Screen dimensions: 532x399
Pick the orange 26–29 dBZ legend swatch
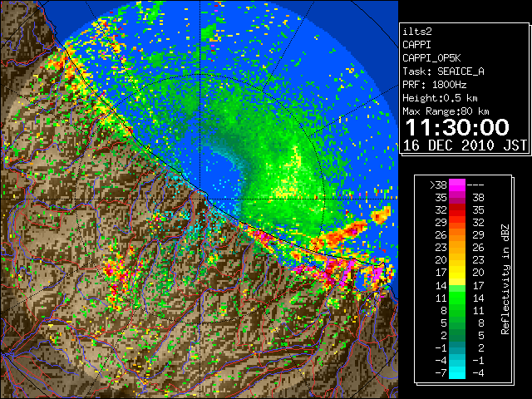pyautogui.click(x=457, y=235)
